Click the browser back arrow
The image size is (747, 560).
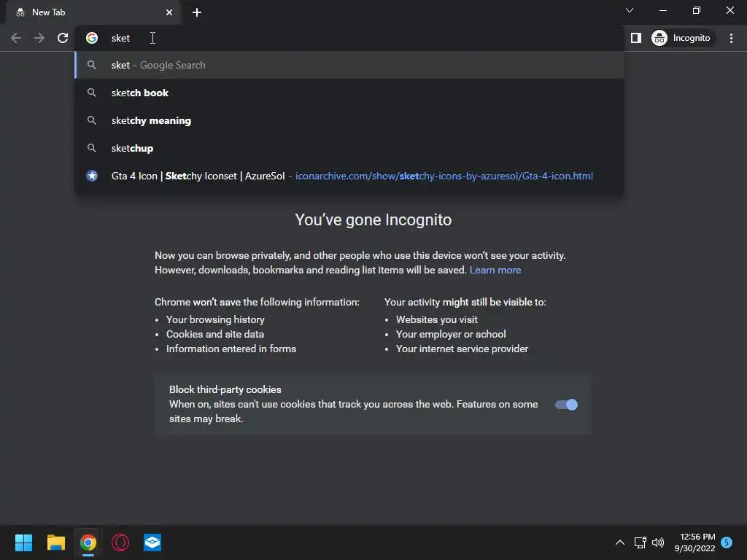tap(16, 38)
